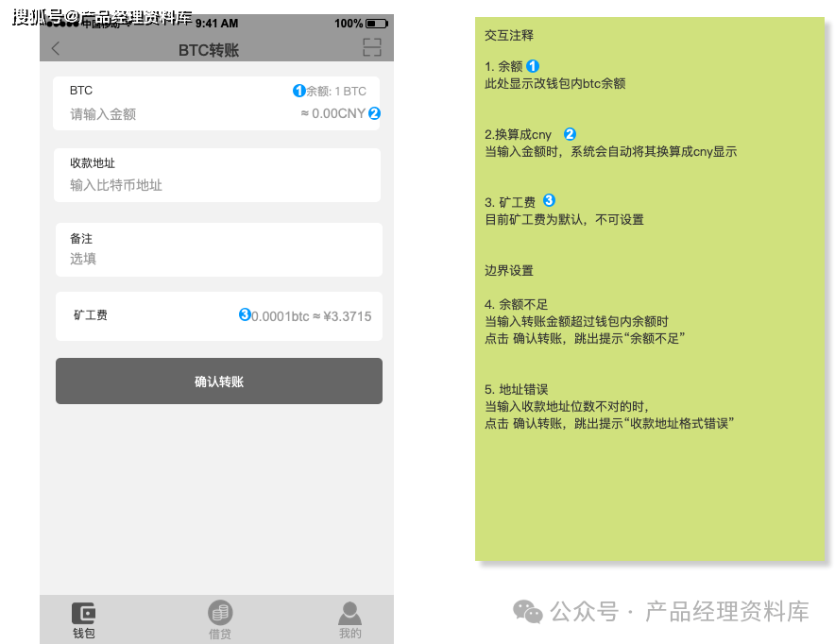Tap the ≈ 0.00CNY conversion value
835x644 pixels.
pos(332,113)
